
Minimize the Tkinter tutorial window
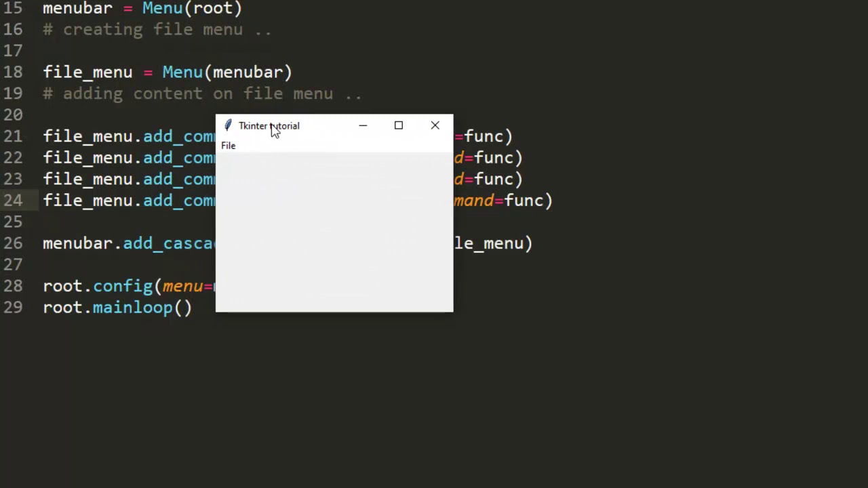click(363, 125)
